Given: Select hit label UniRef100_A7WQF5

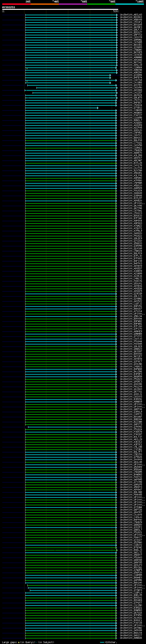Looking at the screenshot, I should [131, 570].
